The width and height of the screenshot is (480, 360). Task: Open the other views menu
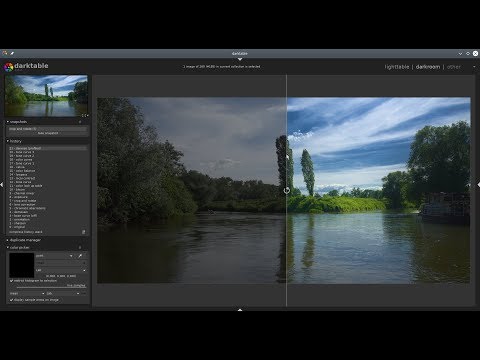coord(454,67)
